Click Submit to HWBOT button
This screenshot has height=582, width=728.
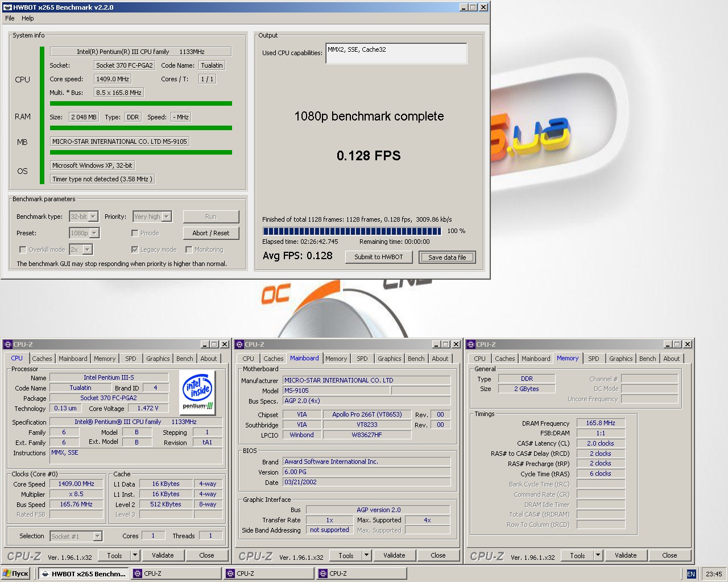point(379,257)
